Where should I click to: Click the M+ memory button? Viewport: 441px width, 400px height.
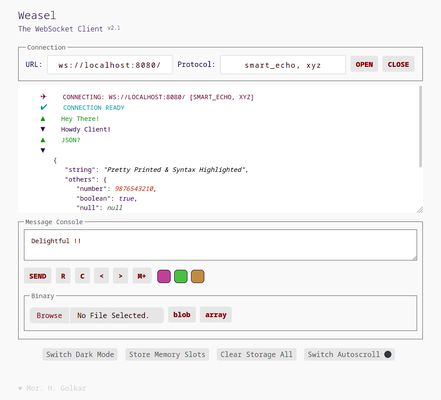click(x=142, y=276)
